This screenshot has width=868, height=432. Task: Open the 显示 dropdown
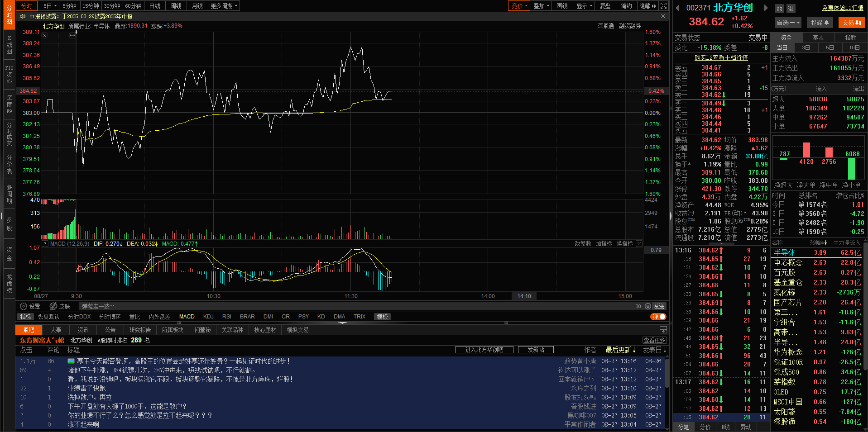[x=585, y=6]
